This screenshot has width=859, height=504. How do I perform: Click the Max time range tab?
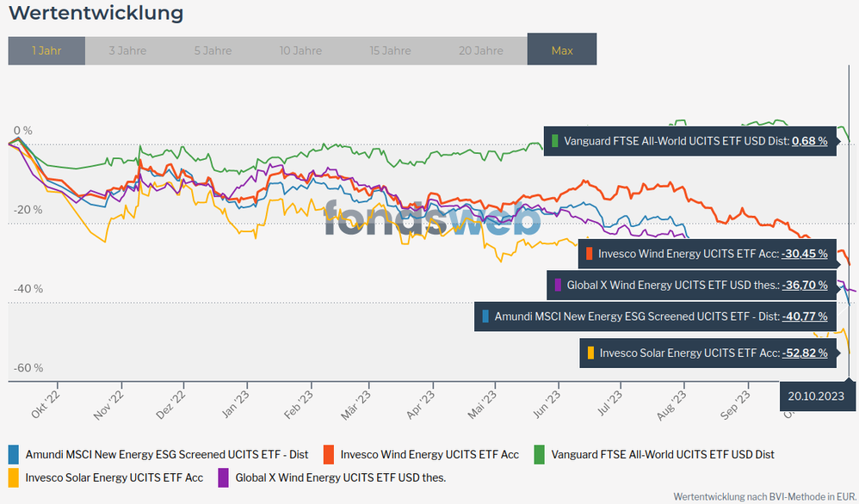click(562, 51)
